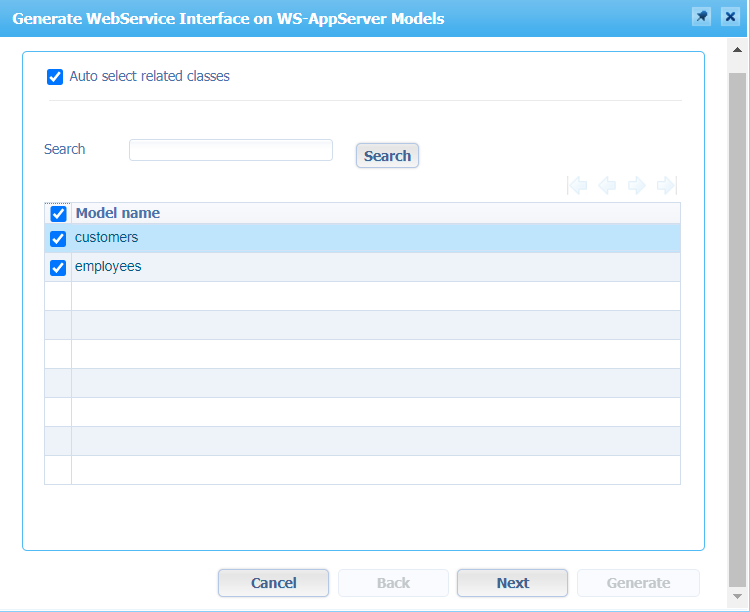750x612 pixels.
Task: Uncheck Auto select related classes
Action: tap(55, 77)
